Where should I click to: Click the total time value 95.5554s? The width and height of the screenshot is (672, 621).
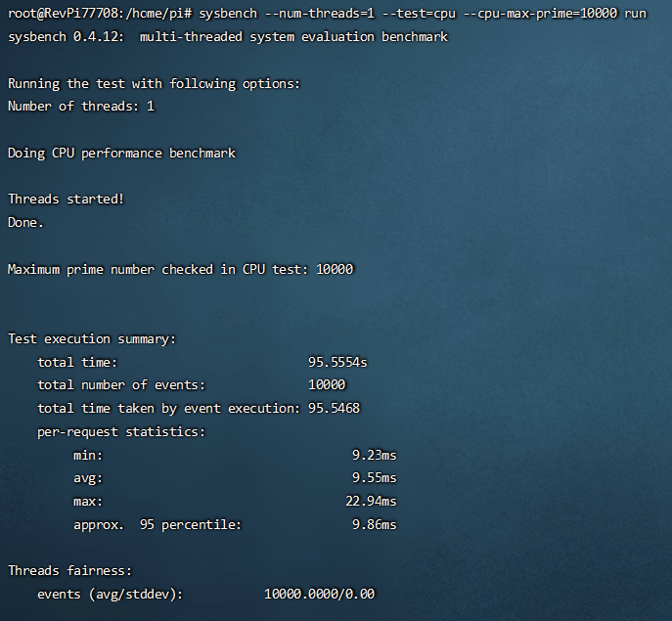point(337,362)
